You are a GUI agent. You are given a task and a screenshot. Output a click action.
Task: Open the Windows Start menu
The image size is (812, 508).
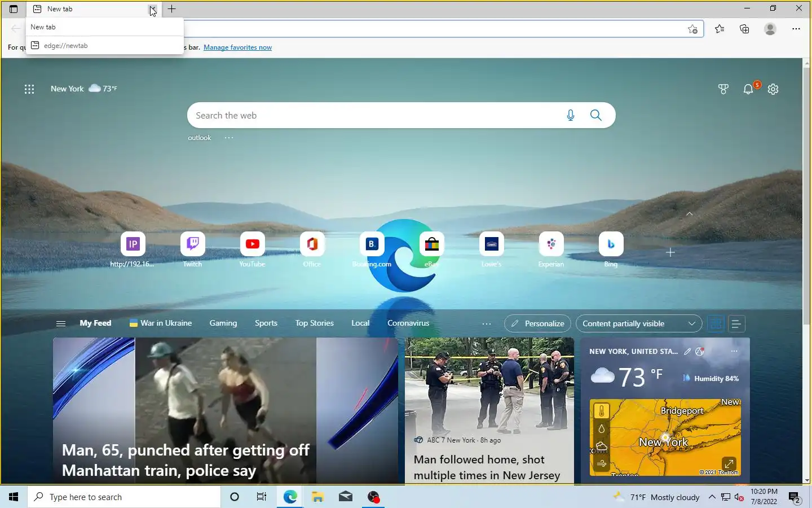14,497
